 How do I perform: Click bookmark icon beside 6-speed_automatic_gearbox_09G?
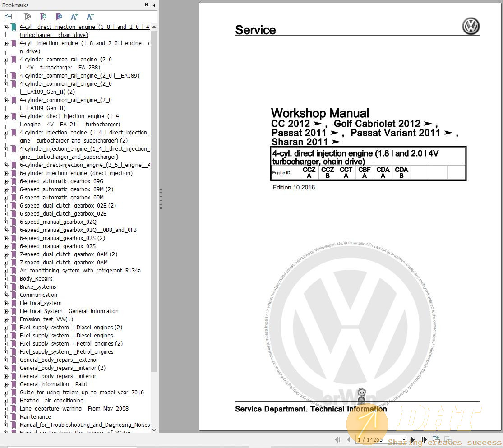click(x=14, y=181)
